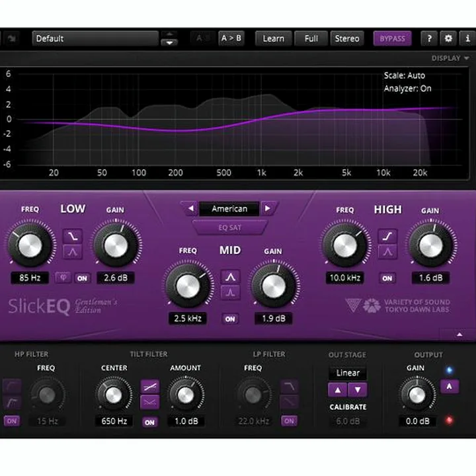Copy A to B with A > B button
Viewport: 476px width, 476px height.
(231, 38)
